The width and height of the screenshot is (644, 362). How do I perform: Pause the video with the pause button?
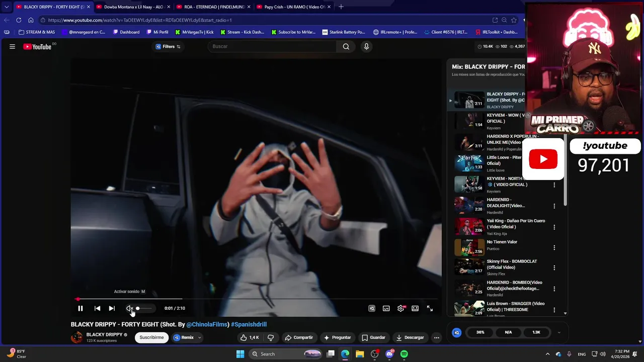[x=80, y=308]
